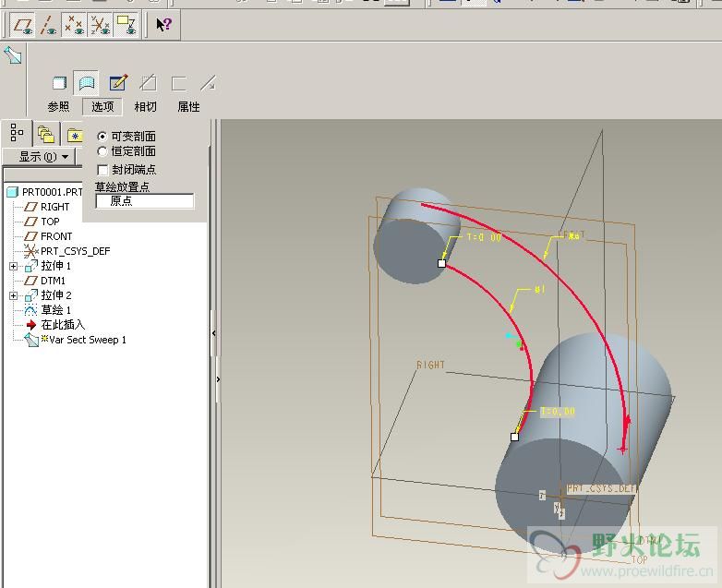Click the PRT_CSYS_DEF label in viewport
722x588 pixels.
click(x=601, y=488)
